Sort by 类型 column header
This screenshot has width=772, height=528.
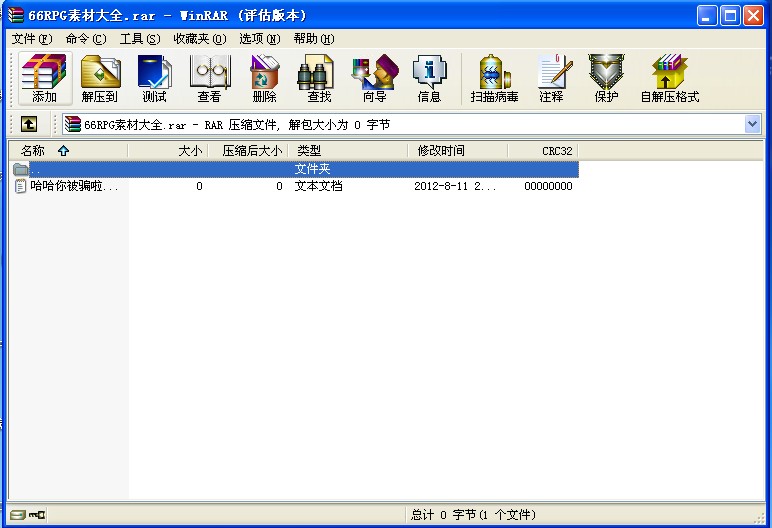(348, 151)
